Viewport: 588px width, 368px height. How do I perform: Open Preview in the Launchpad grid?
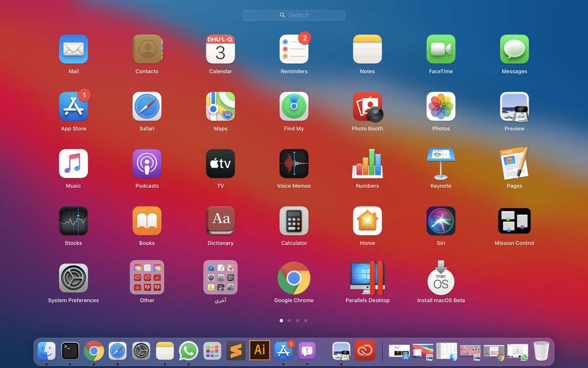(x=514, y=106)
